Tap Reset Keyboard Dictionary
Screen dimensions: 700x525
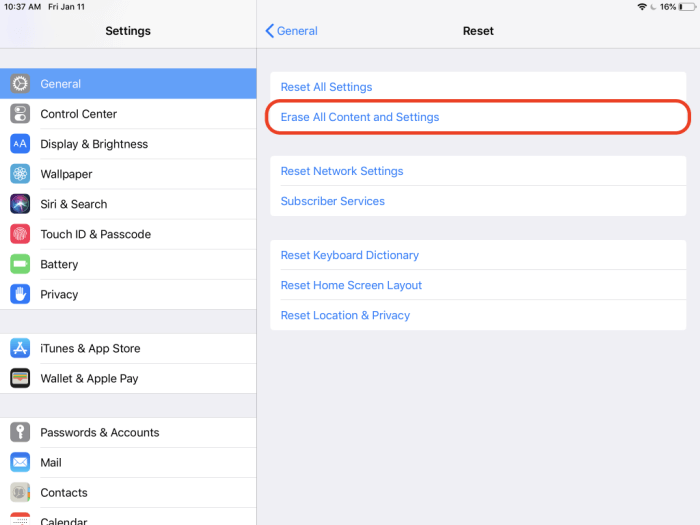pos(349,255)
